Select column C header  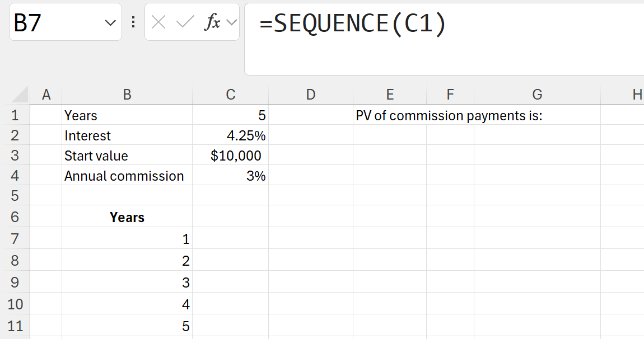230,95
